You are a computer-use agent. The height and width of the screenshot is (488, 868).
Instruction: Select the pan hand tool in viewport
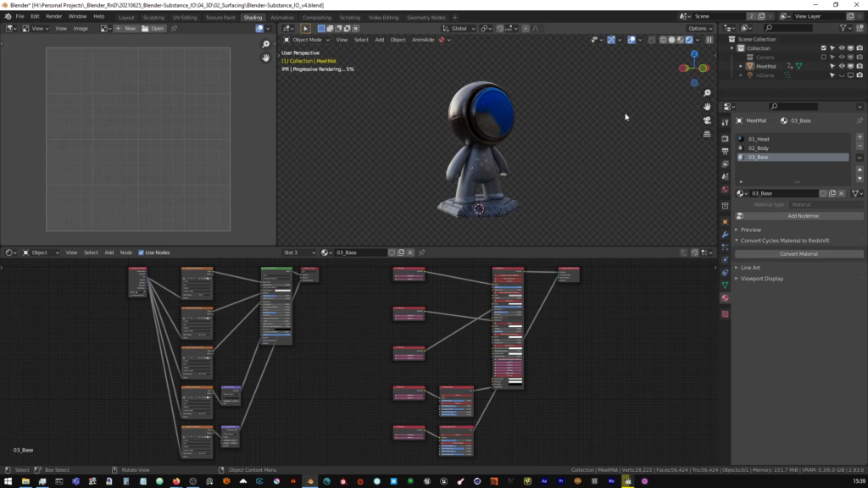click(707, 107)
